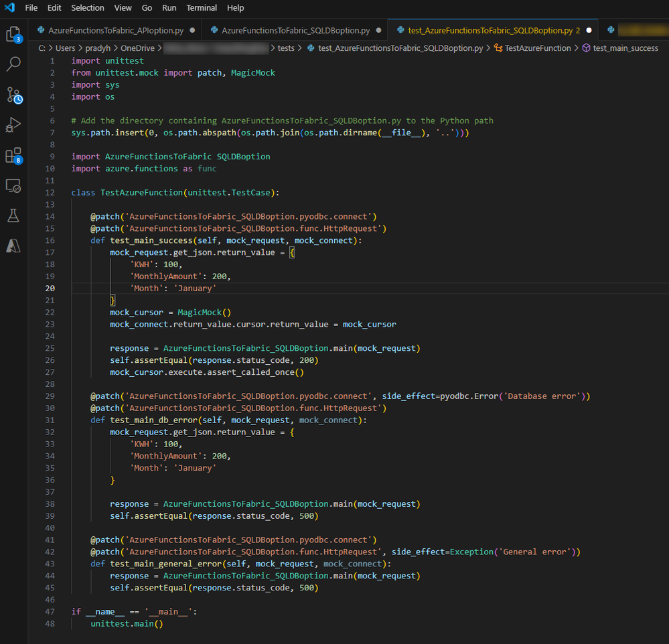
Task: Click unsaved dot on test_AzureFunctionsToFabric_SQLDBoption.py tab
Action: (x=589, y=30)
